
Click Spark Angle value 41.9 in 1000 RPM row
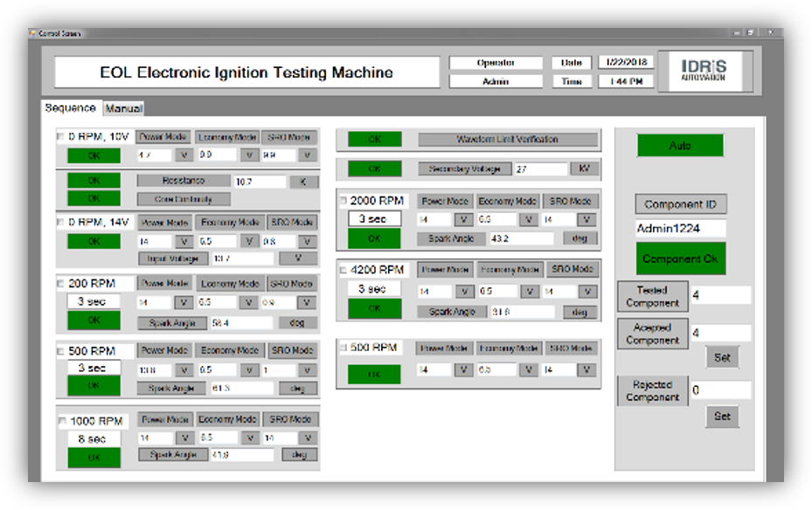tap(242, 455)
